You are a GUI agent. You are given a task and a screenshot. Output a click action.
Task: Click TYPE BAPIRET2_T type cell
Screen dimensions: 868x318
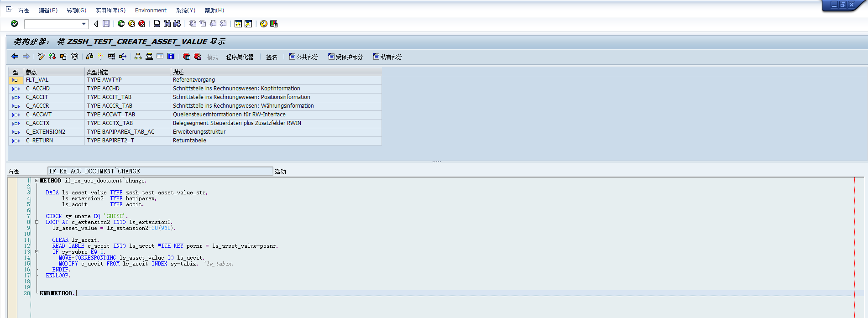pyautogui.click(x=127, y=141)
